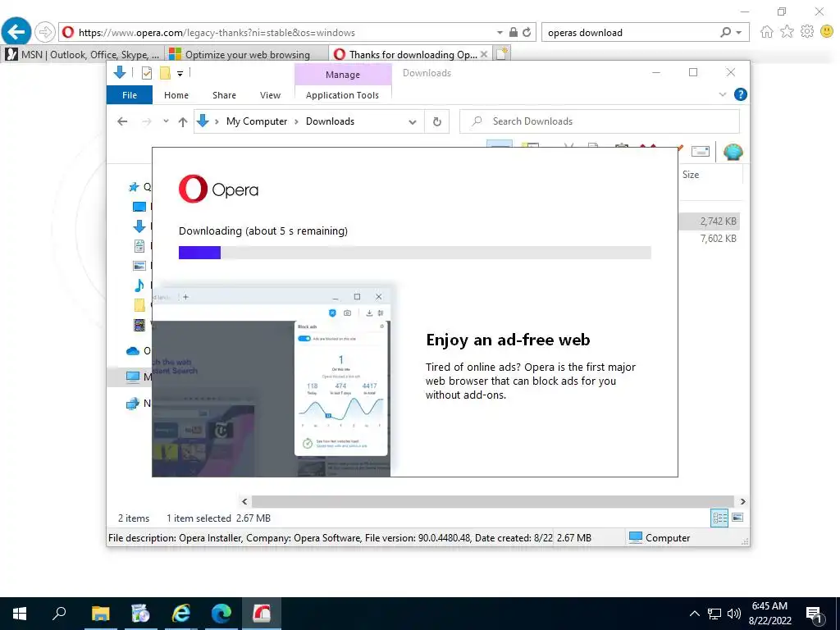840x630 pixels.
Task: Click the Manage contextual tab
Action: click(x=343, y=75)
